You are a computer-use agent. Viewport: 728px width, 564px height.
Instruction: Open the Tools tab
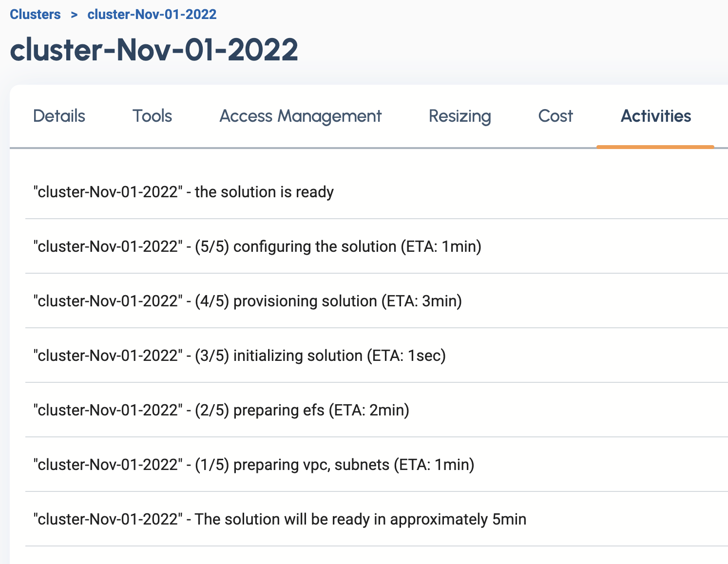(152, 116)
